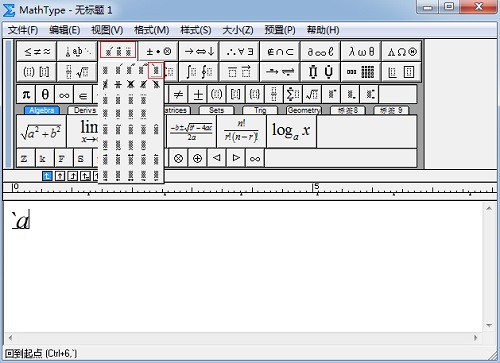Apply the cross-out X embellishment
Viewport: 500px width, 363px height.
pyautogui.click(x=131, y=85)
